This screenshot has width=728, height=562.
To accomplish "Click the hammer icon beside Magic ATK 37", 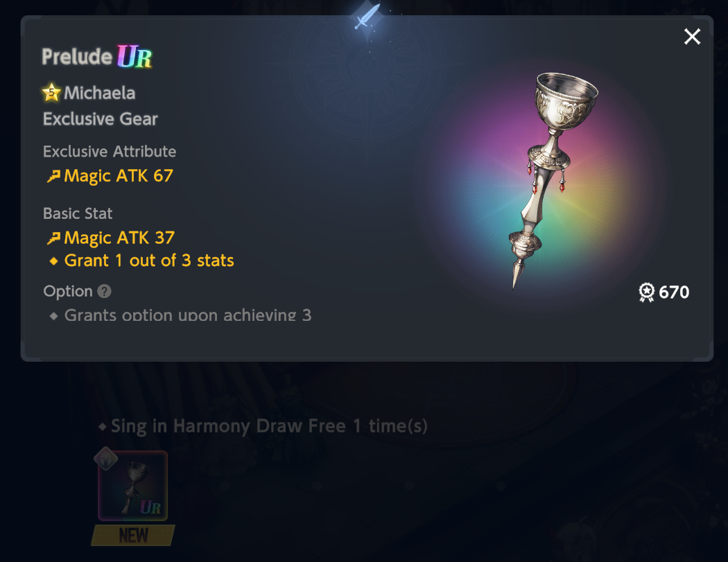I will tap(54, 238).
